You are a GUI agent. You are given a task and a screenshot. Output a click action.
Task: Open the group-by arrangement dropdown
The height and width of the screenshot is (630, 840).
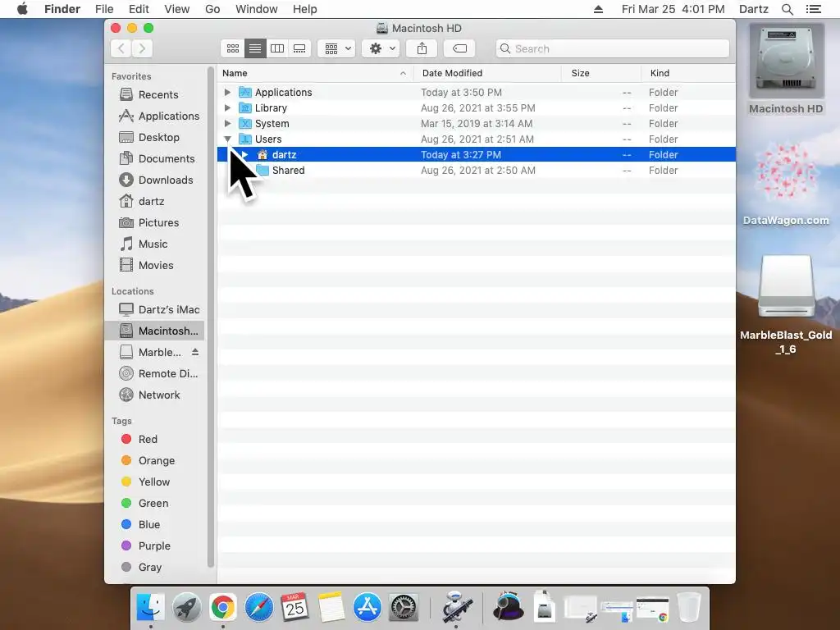336,48
